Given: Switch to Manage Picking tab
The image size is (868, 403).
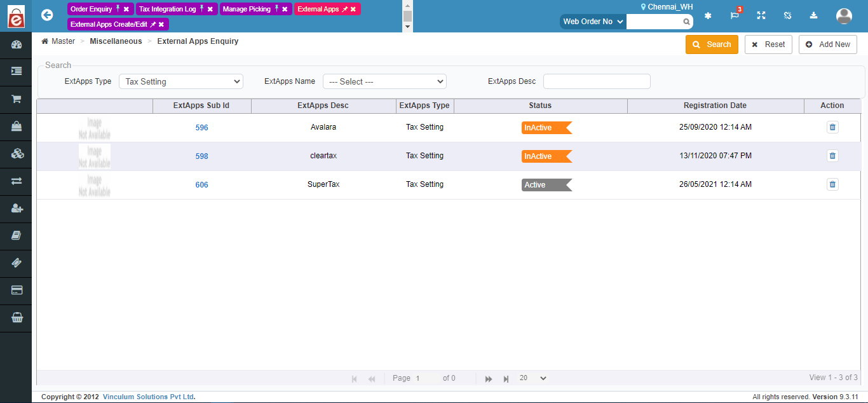Looking at the screenshot, I should pyautogui.click(x=247, y=9).
